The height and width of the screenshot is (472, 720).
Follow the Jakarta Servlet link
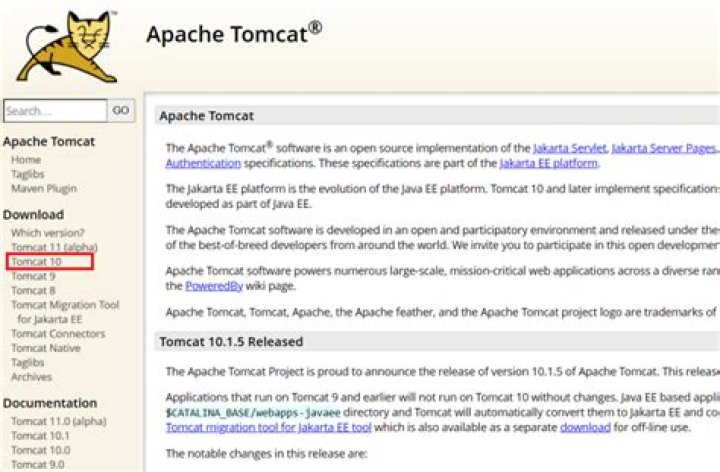(x=568, y=148)
